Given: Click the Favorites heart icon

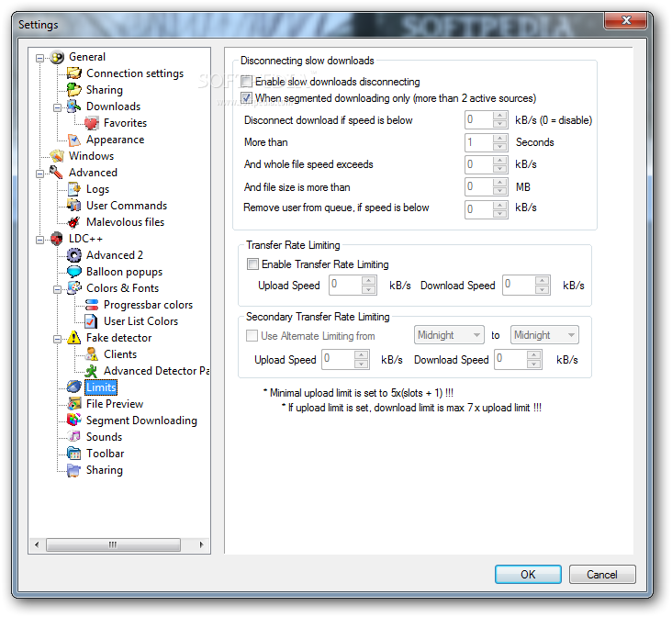Looking at the screenshot, I should click(x=91, y=123).
